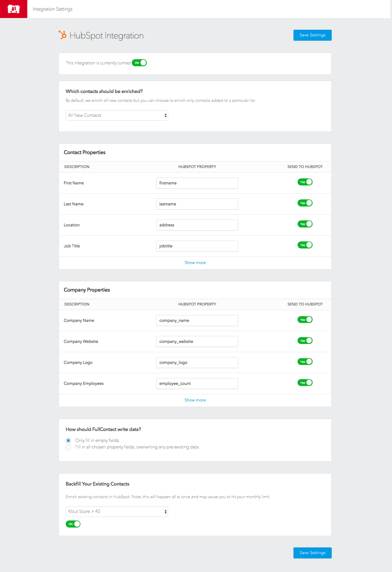Click the HubSpot Integration title
The height and width of the screenshot is (572, 392).
tap(106, 35)
